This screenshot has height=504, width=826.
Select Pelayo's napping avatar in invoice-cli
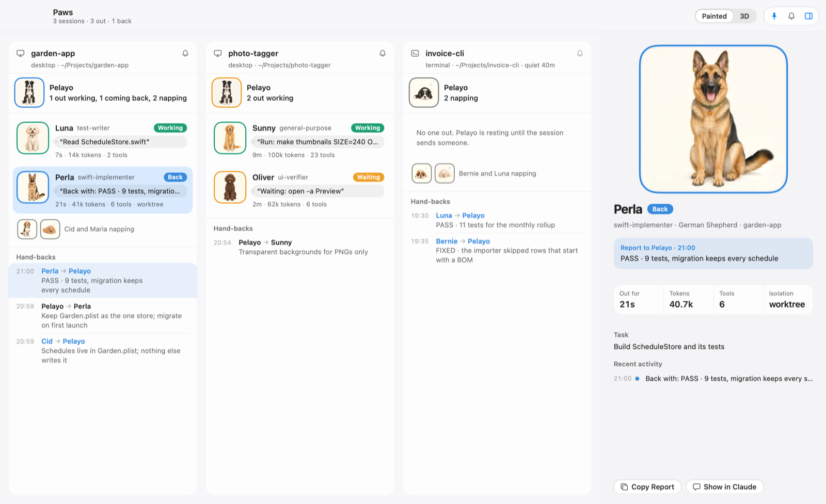(424, 92)
